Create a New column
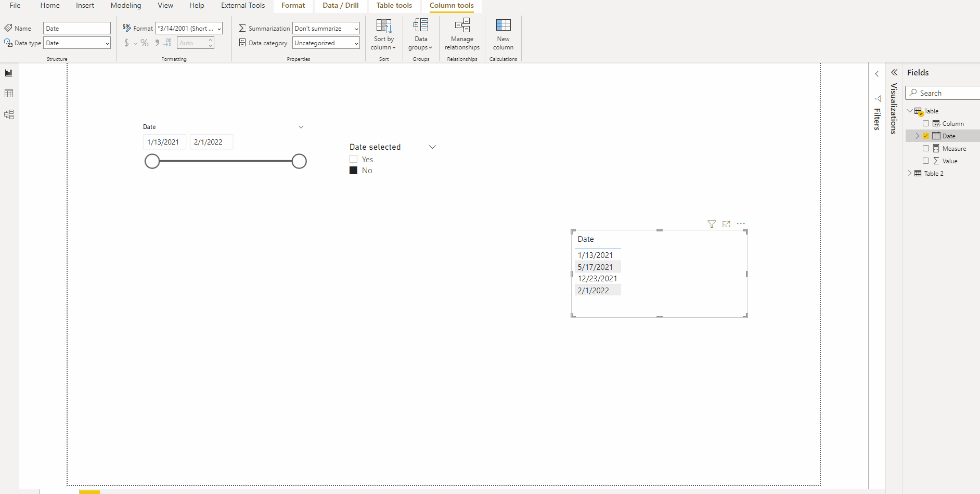 coord(503,35)
